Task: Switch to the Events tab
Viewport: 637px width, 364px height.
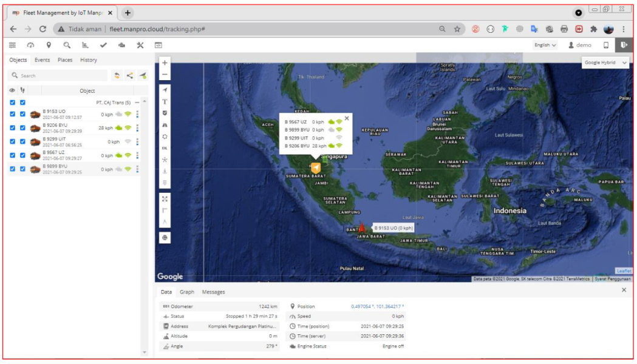Action: coord(42,60)
